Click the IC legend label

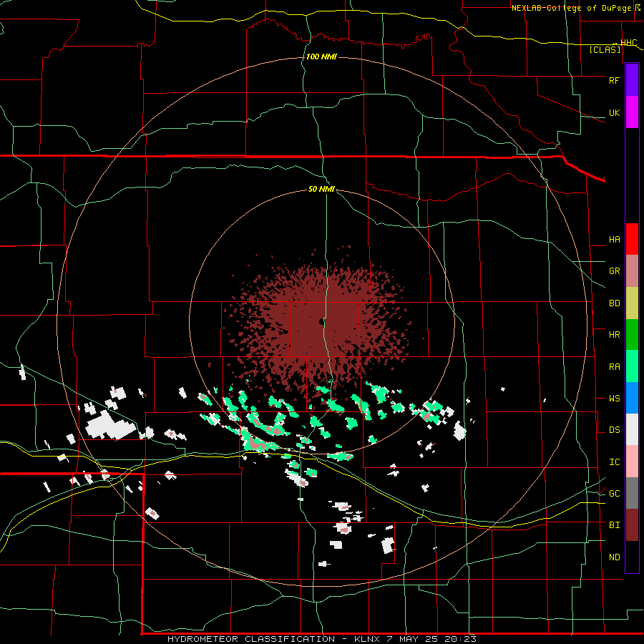click(x=614, y=462)
